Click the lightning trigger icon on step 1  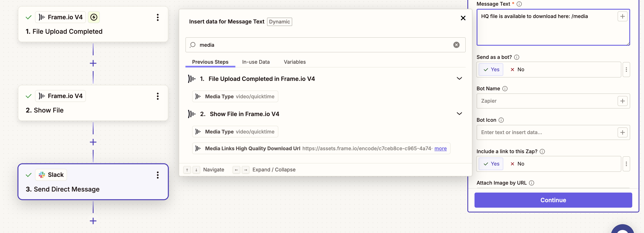[94, 17]
